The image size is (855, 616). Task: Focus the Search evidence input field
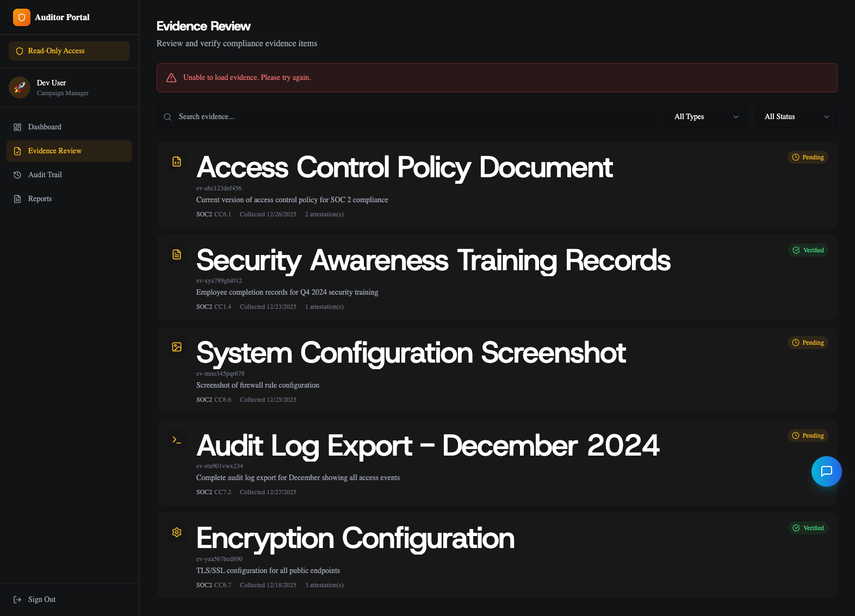point(413,117)
